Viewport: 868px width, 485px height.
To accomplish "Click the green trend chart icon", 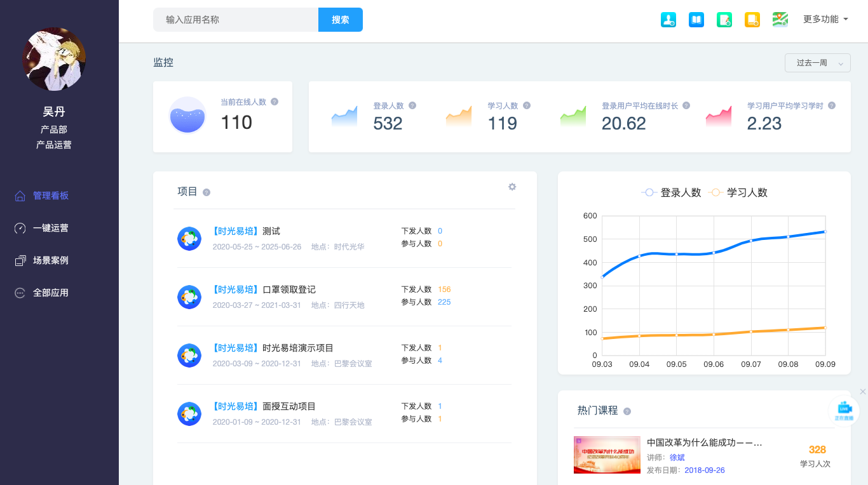I will coord(573,116).
